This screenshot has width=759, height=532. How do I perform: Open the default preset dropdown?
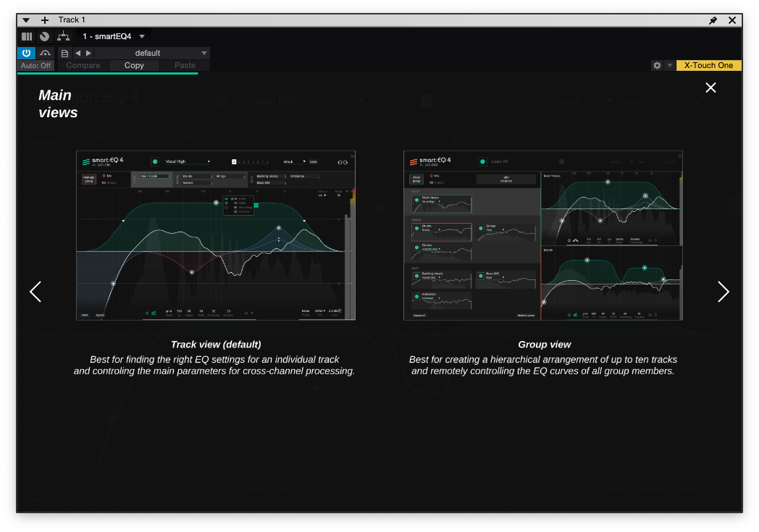click(x=152, y=54)
